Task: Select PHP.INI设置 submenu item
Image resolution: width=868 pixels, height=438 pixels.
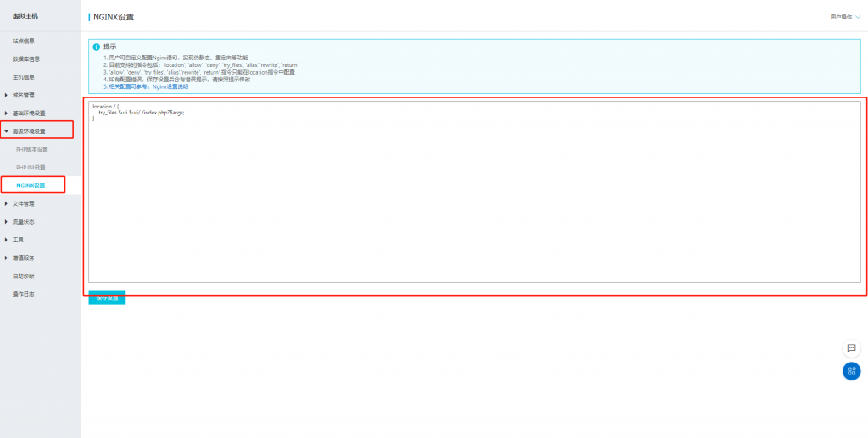Action: pos(31,168)
